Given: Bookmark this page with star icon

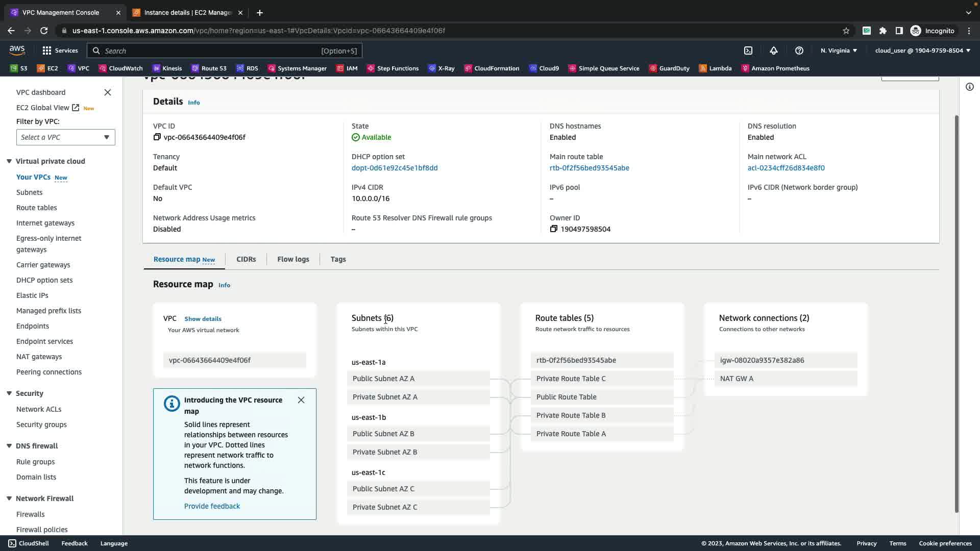Looking at the screenshot, I should (846, 31).
